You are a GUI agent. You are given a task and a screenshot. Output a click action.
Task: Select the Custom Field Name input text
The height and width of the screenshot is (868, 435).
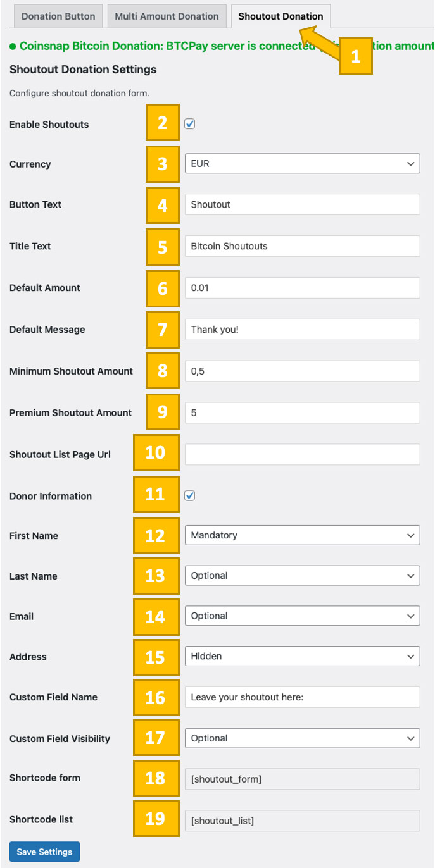[302, 697]
